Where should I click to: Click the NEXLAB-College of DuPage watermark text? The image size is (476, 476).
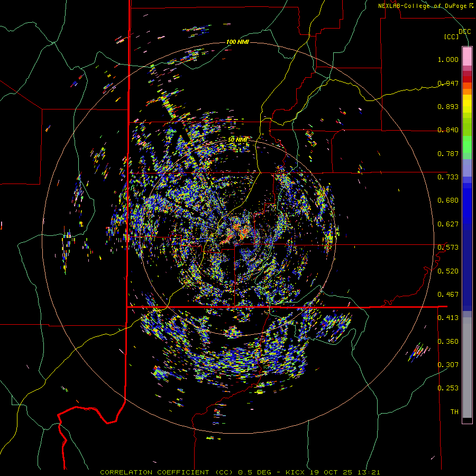[425, 6]
